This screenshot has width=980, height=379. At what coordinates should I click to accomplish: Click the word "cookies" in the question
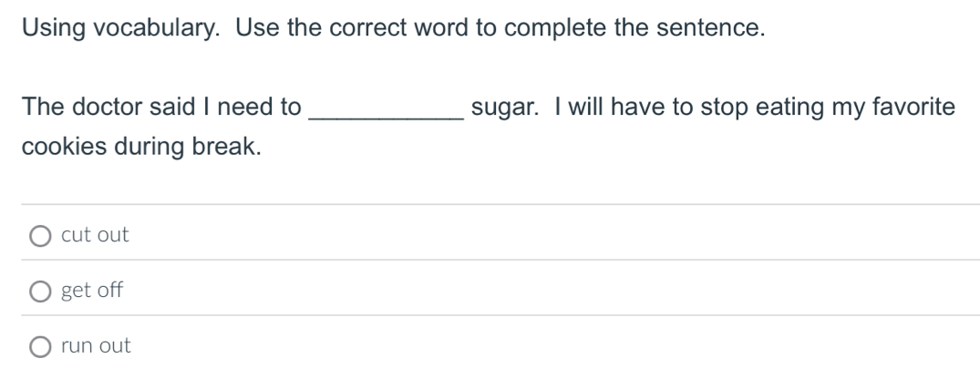(x=60, y=149)
